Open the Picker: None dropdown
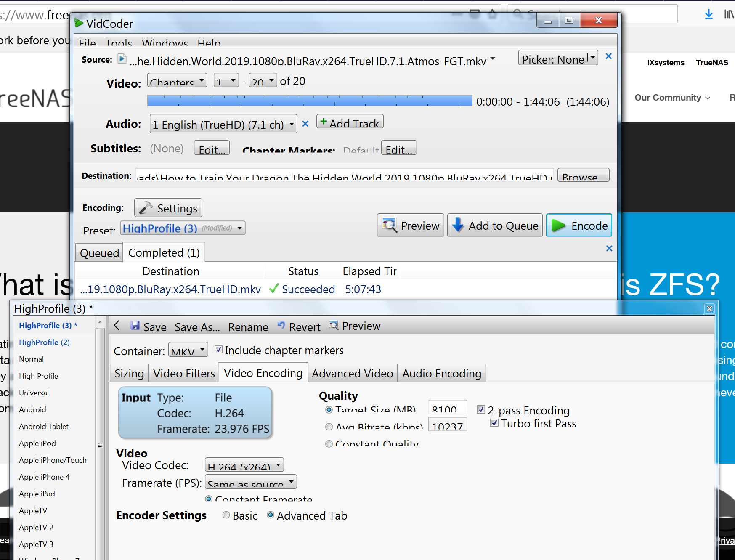 [x=558, y=58]
